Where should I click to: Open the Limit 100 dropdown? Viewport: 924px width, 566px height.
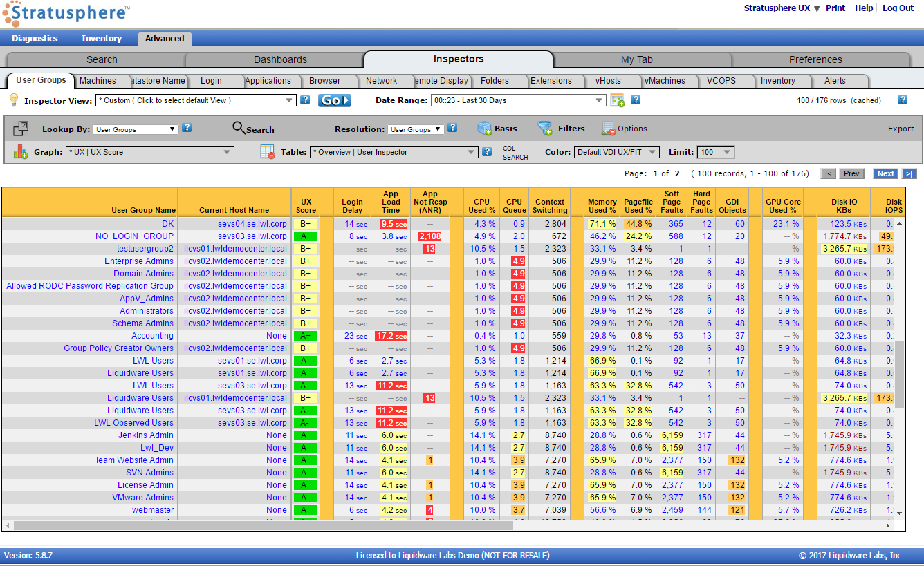tap(717, 152)
